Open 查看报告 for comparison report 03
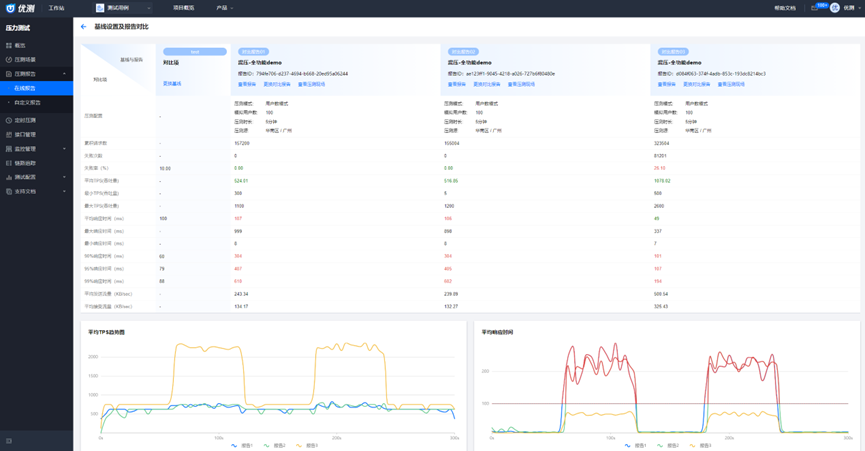The width and height of the screenshot is (865, 451). pos(666,84)
